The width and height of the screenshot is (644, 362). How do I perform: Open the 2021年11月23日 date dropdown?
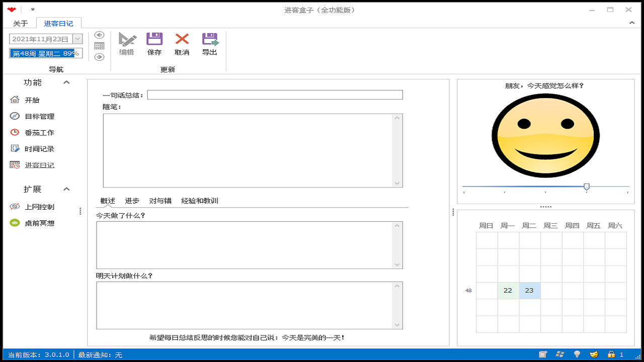coord(77,38)
